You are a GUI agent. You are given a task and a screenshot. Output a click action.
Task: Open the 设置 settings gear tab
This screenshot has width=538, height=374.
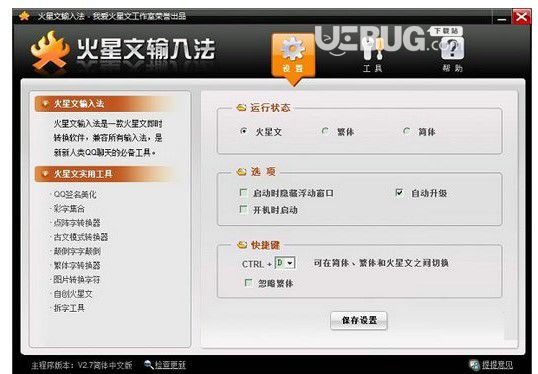(x=293, y=55)
